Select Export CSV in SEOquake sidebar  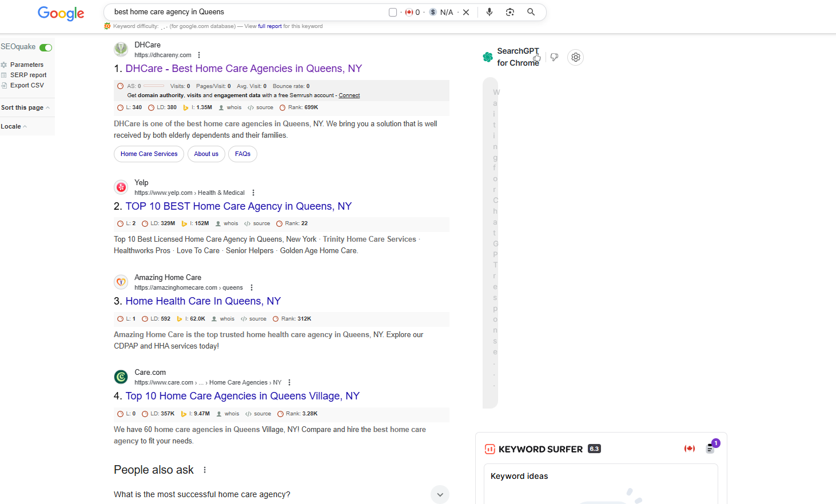[x=26, y=85]
